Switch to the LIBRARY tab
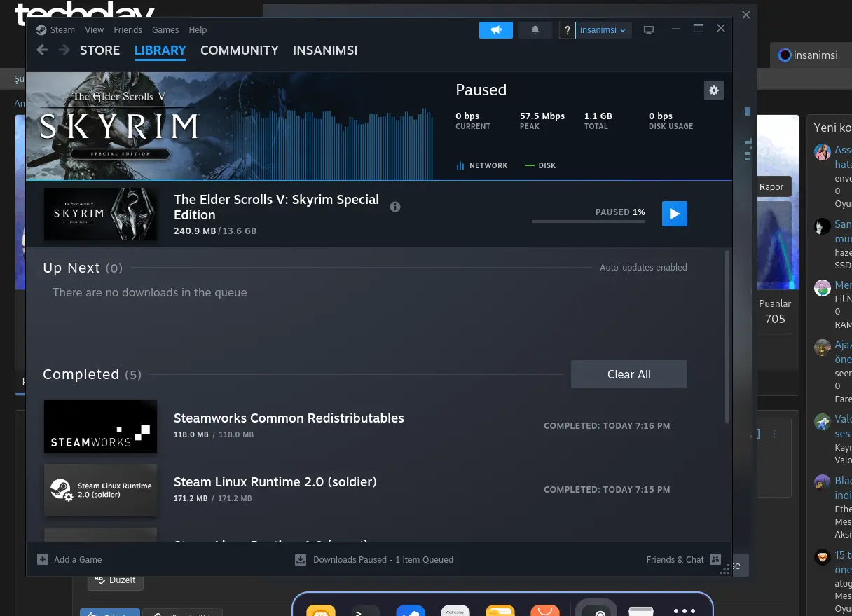852x616 pixels. (160, 50)
